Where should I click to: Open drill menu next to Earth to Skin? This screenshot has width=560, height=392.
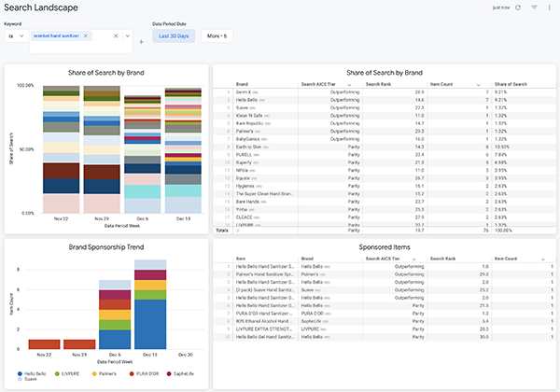click(266, 147)
